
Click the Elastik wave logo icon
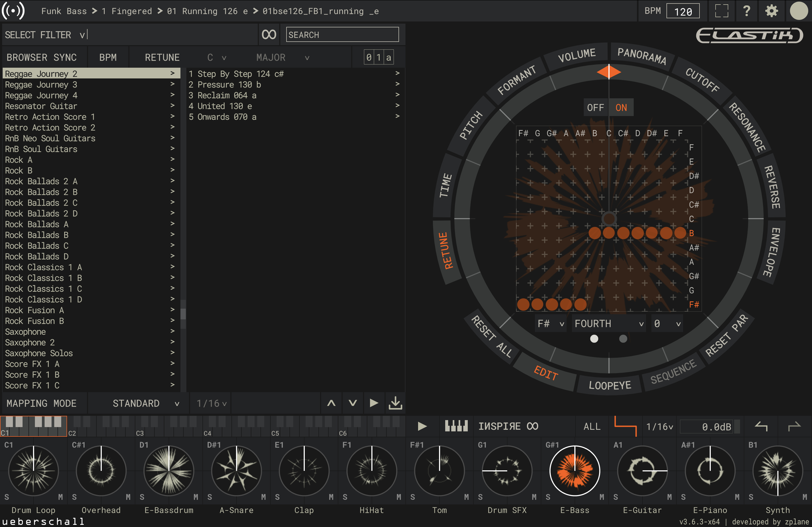coord(13,10)
